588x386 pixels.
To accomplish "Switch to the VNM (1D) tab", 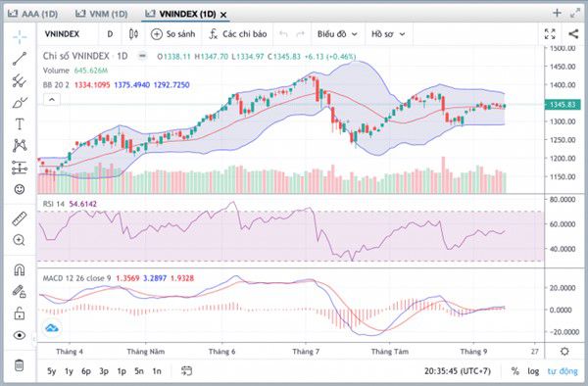I will point(101,14).
